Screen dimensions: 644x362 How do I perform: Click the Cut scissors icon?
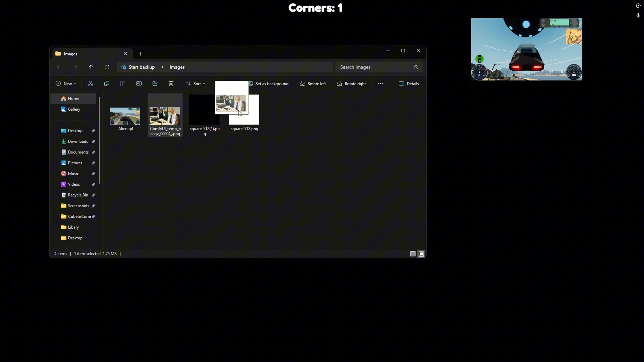click(x=91, y=84)
